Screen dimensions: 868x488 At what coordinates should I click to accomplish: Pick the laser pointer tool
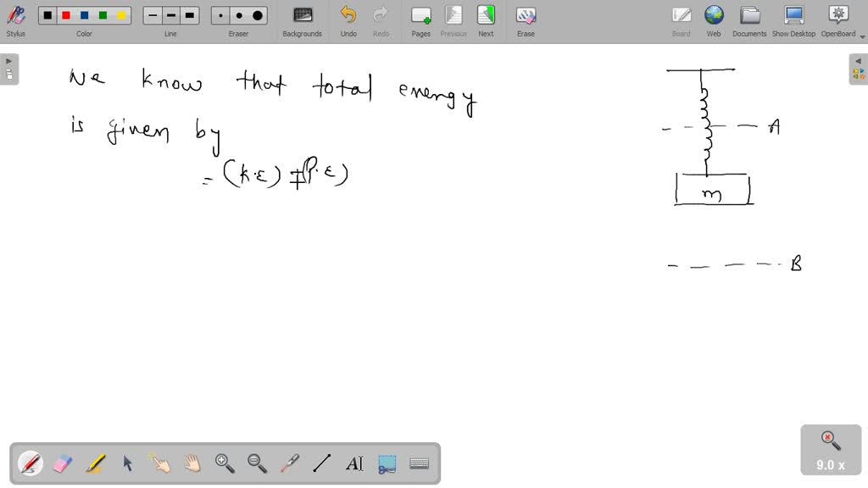click(x=289, y=463)
